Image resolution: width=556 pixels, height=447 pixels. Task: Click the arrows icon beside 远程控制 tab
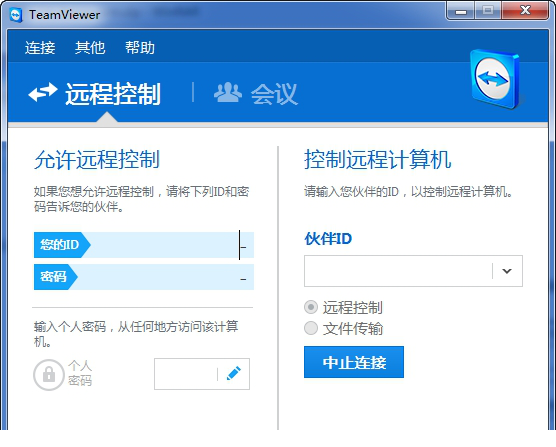(x=43, y=93)
